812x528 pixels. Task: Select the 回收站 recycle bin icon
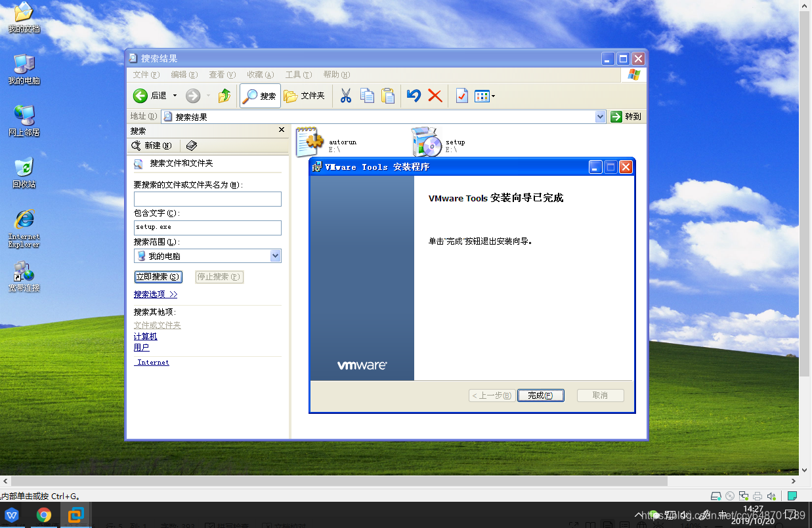[24, 173]
